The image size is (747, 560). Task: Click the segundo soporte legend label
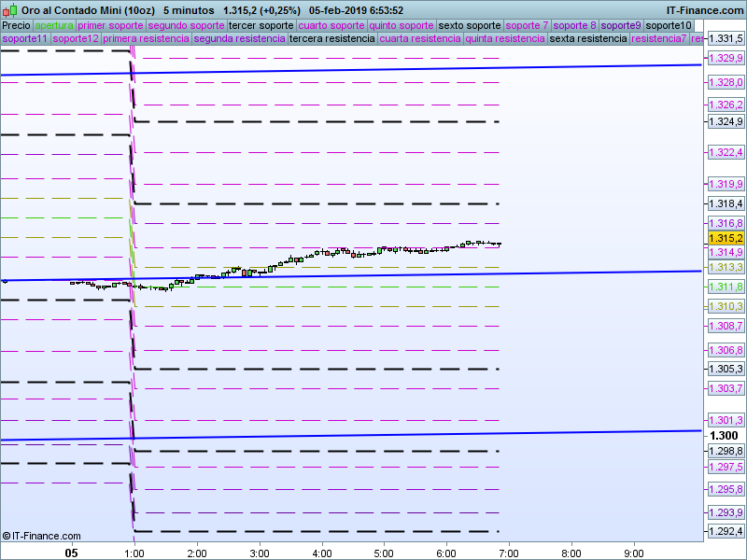pyautogui.click(x=186, y=25)
